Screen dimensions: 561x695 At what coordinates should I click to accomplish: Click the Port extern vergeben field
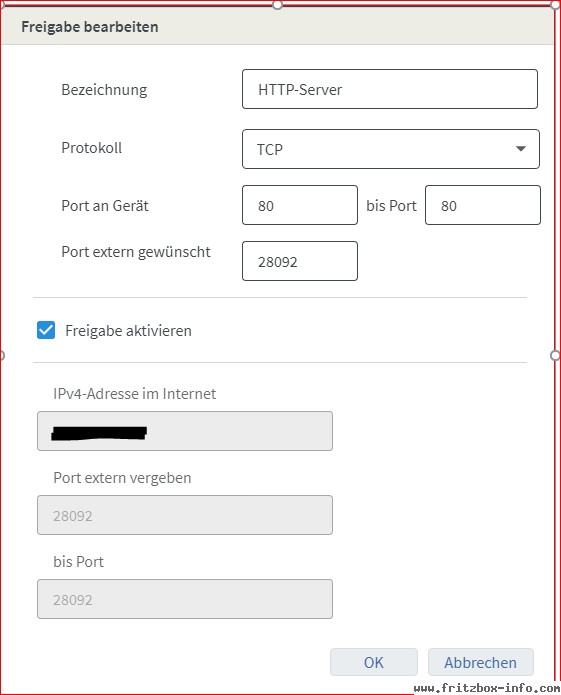pyautogui.click(x=185, y=515)
